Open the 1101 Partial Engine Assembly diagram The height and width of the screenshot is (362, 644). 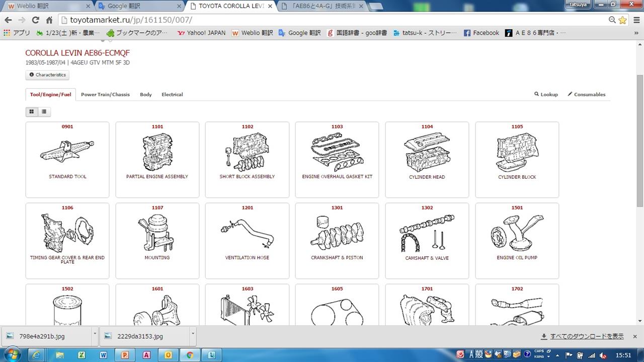[157, 160]
